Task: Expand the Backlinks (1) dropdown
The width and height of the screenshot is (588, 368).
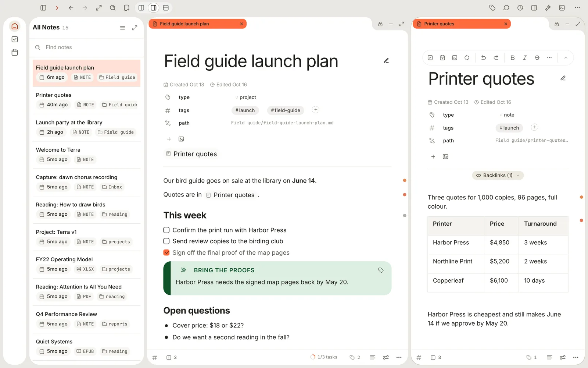Action: (x=498, y=176)
